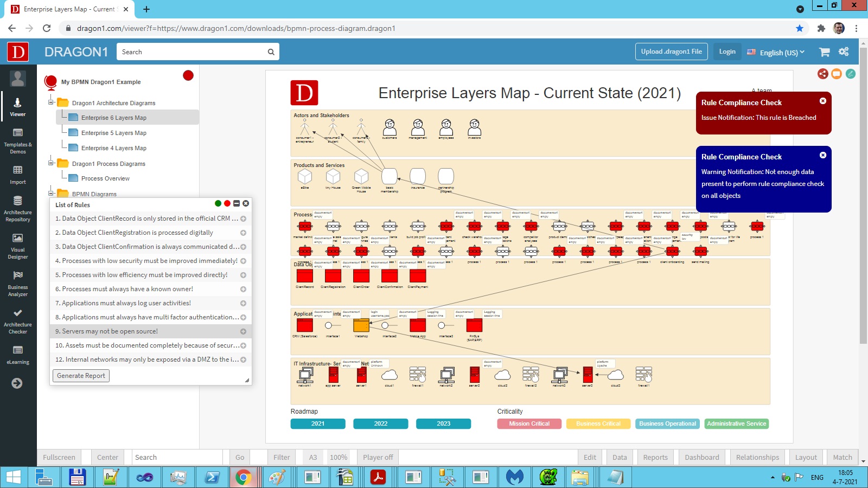
Task: Toggle circle for rule 2 ClientRegistration
Action: point(243,233)
